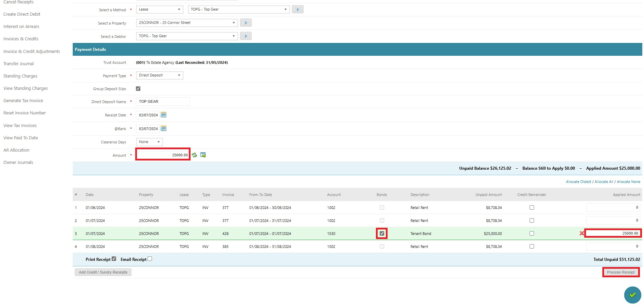Click the Amount input field
This screenshot has width=644, height=308.
click(163, 155)
